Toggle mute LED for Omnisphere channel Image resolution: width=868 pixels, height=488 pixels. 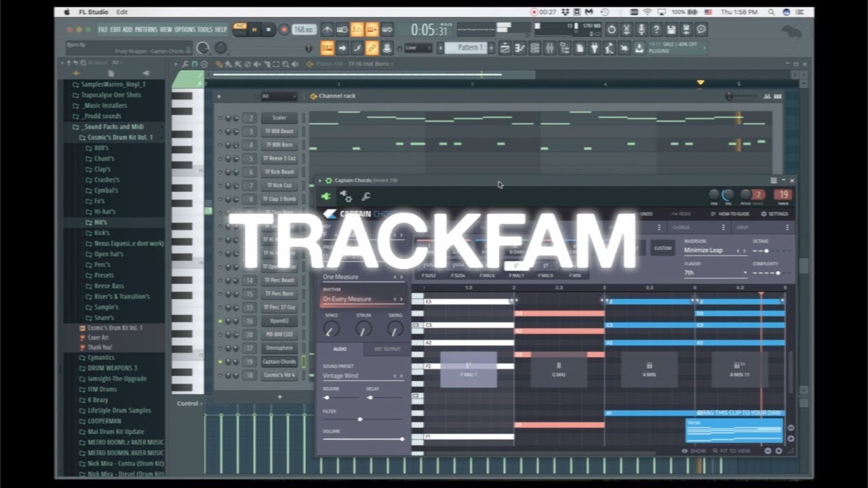220,348
